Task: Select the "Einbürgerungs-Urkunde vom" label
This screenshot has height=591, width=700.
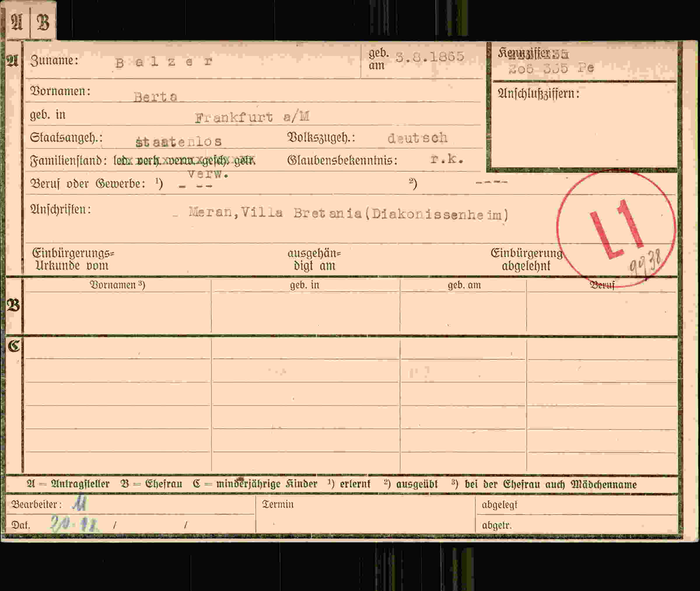Action: pos(73,259)
